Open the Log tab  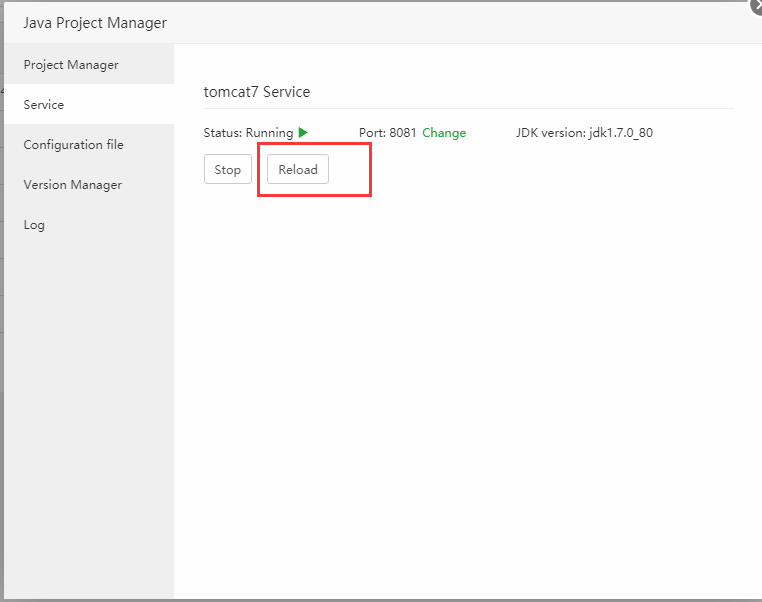point(89,225)
